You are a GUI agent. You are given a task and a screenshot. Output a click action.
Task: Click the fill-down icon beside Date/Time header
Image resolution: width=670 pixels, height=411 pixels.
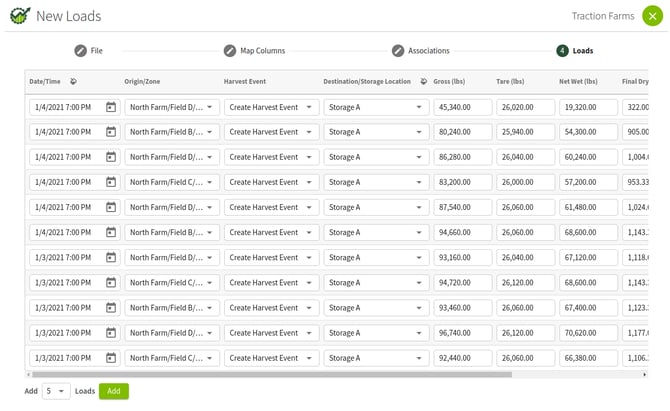coord(73,81)
